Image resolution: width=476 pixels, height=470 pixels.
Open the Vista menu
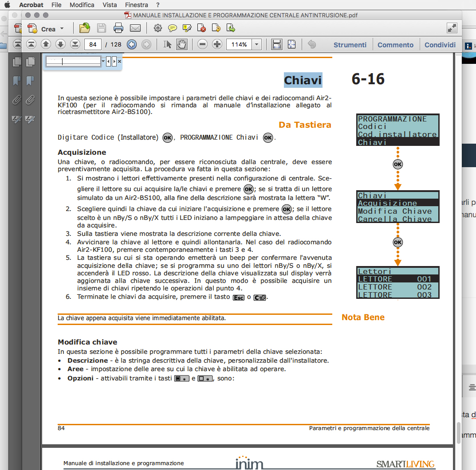click(110, 5)
